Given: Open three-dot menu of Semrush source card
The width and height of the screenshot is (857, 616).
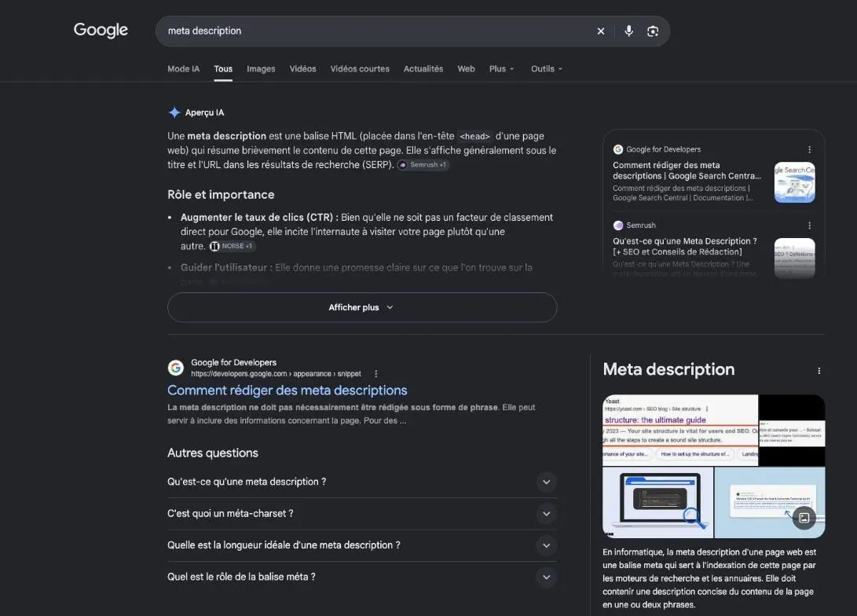Looking at the screenshot, I should coord(809,225).
